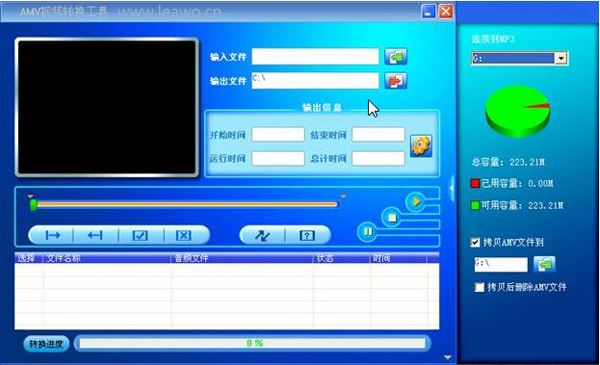Screen dimensions: 600x365
Task: Expand the MP3 drive G: dropdown
Action: tap(561, 58)
